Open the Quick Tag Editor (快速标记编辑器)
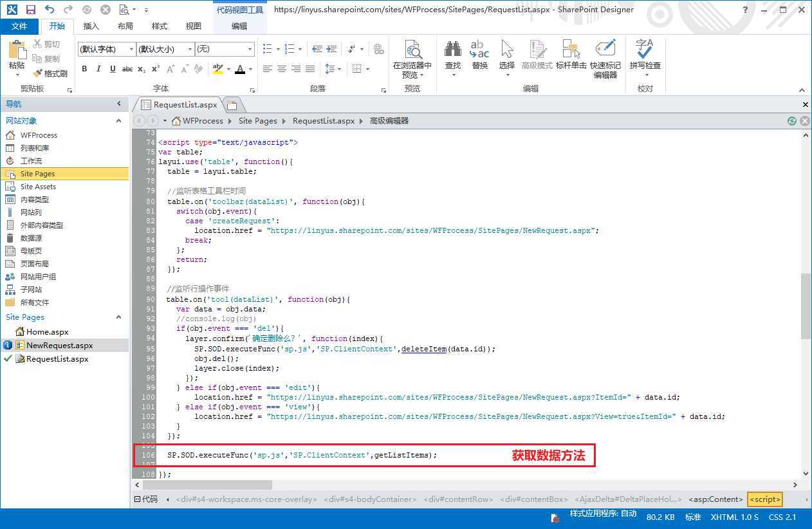This screenshot has height=529, width=812. click(605, 59)
